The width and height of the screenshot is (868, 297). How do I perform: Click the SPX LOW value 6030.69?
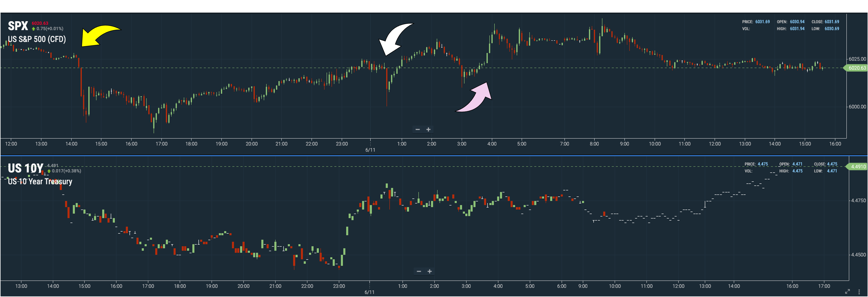[x=832, y=29]
